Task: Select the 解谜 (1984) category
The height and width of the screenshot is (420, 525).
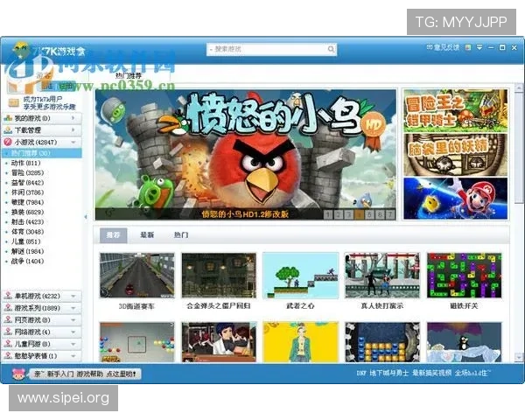Action: coord(27,251)
